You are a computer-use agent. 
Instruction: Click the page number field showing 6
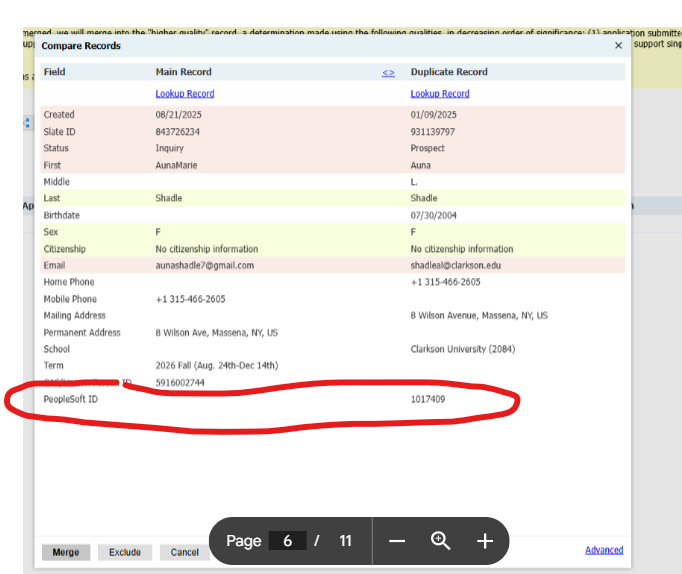pyautogui.click(x=287, y=541)
